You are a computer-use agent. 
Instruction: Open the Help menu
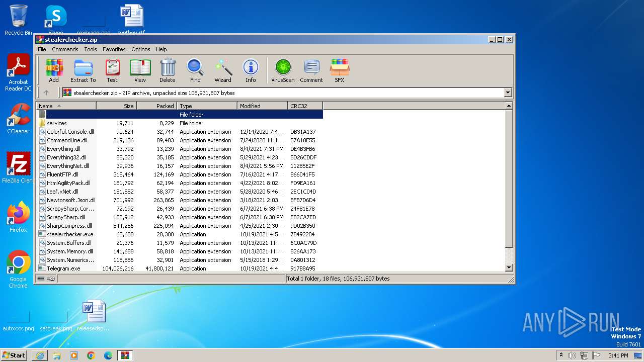(x=161, y=49)
